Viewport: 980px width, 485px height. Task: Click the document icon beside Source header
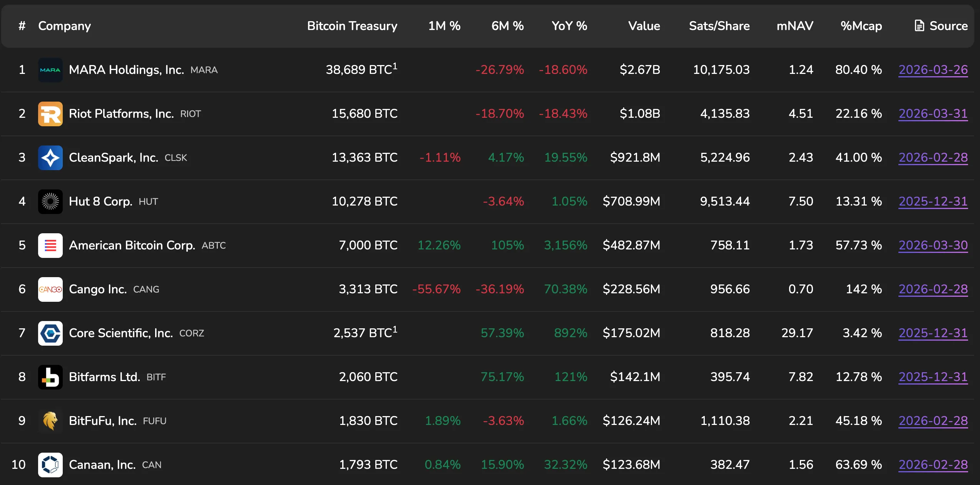click(x=919, y=25)
